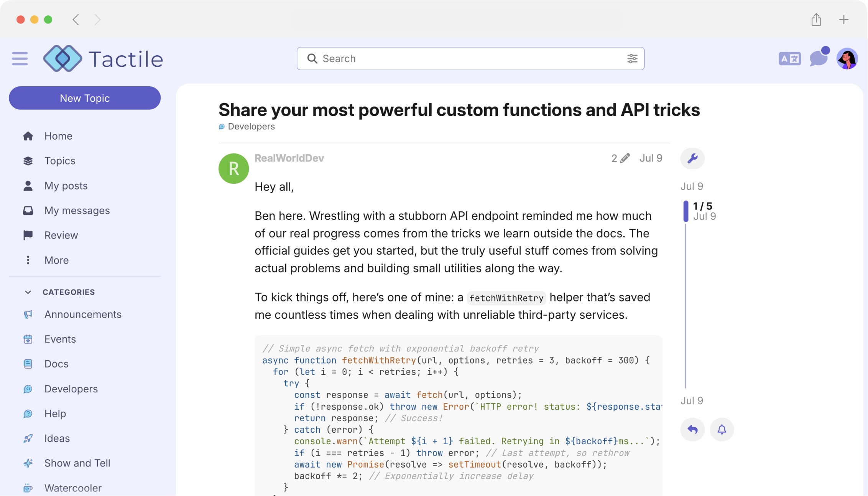Click the Announcements megaphone icon

coord(28,314)
